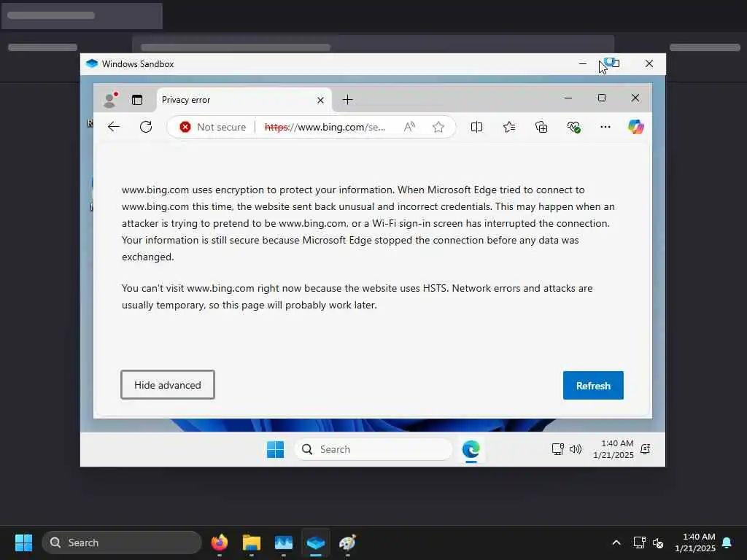Open Browser essentials heart icon

573,127
